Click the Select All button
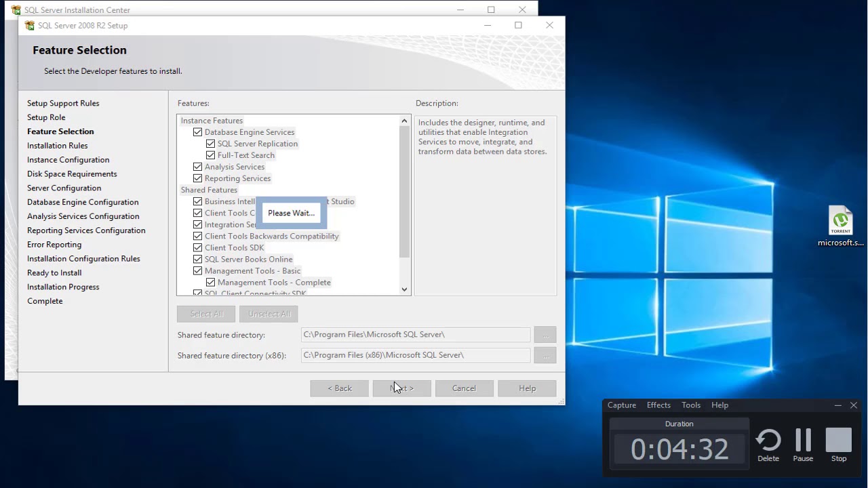 click(x=206, y=314)
